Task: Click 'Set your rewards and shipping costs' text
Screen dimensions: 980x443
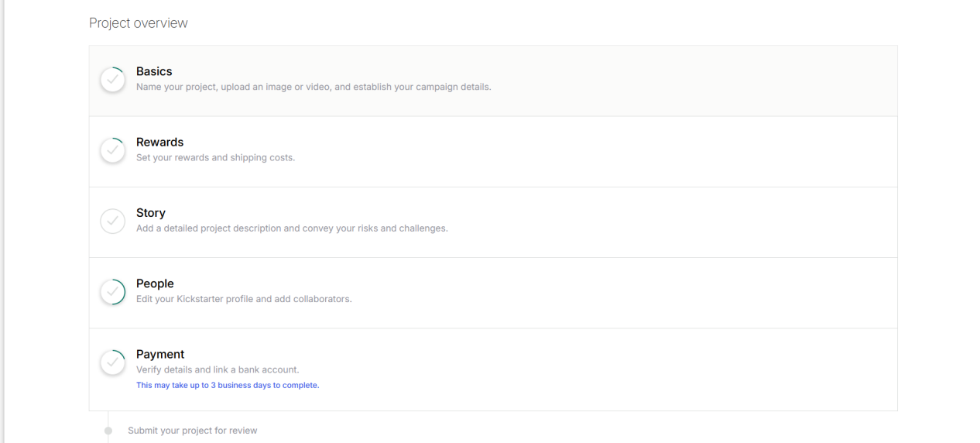Action: (x=215, y=157)
